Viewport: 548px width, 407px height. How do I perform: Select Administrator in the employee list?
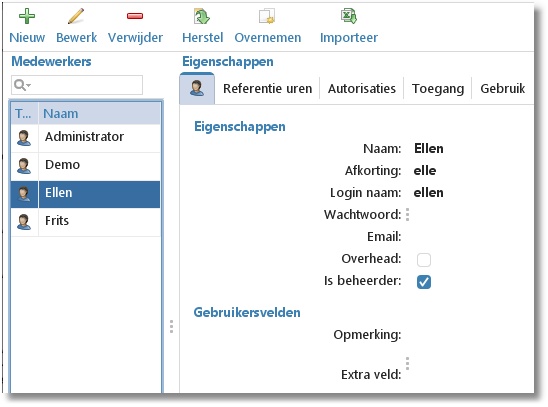click(86, 138)
